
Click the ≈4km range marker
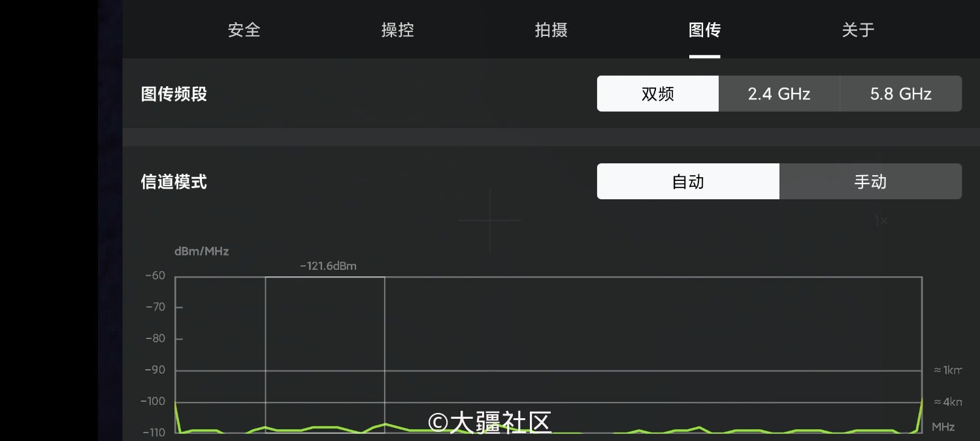tap(947, 402)
